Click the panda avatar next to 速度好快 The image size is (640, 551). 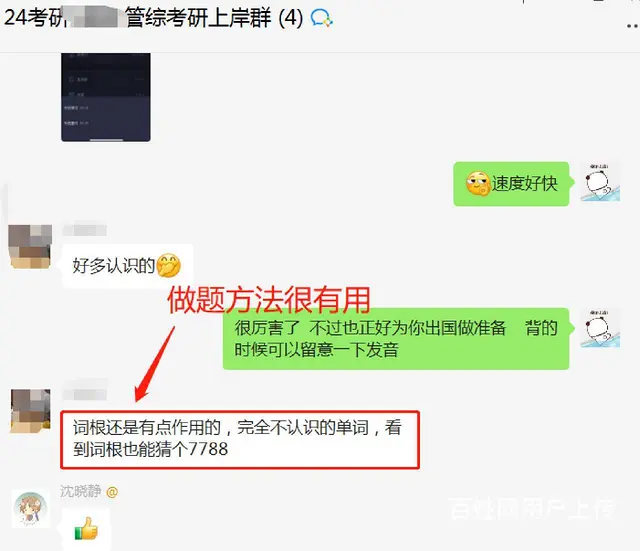tap(600, 182)
